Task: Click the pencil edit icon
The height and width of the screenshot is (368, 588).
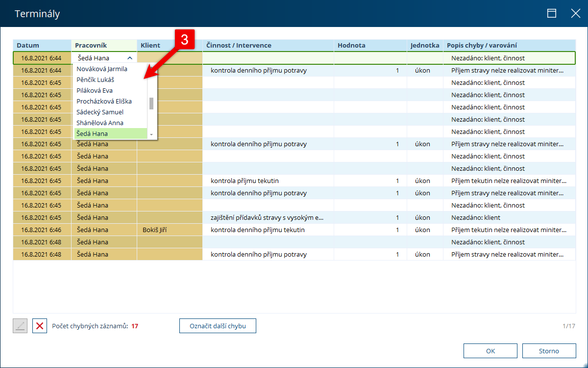Action: (x=20, y=326)
